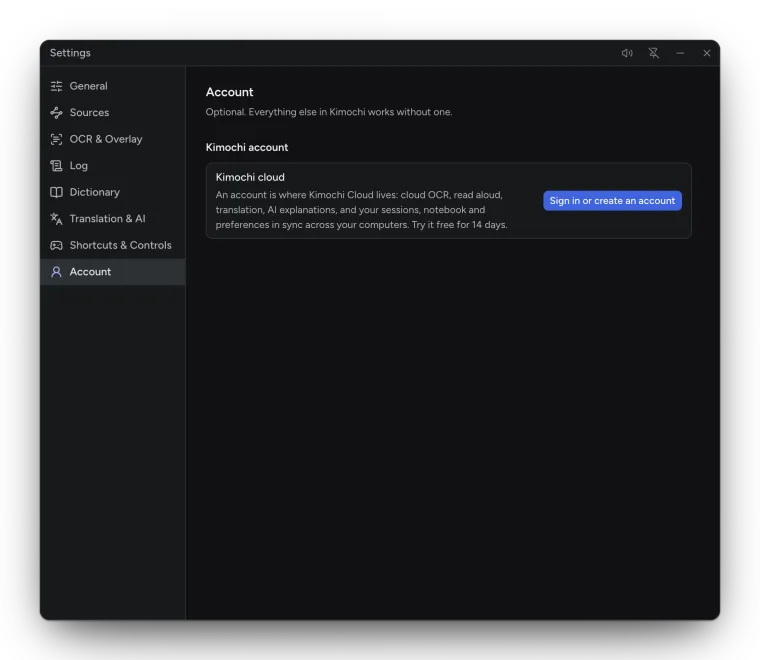Click the Account person icon
The image size is (760, 660).
point(56,272)
